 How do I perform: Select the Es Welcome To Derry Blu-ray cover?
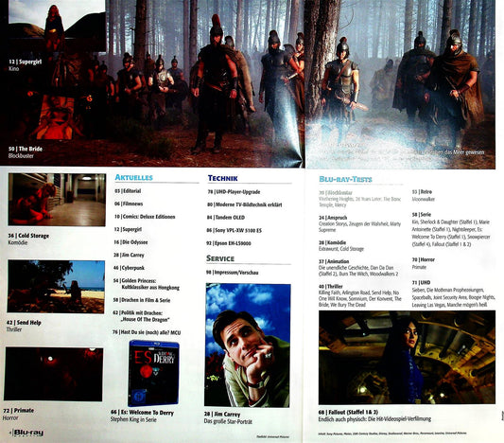pyautogui.click(x=153, y=374)
